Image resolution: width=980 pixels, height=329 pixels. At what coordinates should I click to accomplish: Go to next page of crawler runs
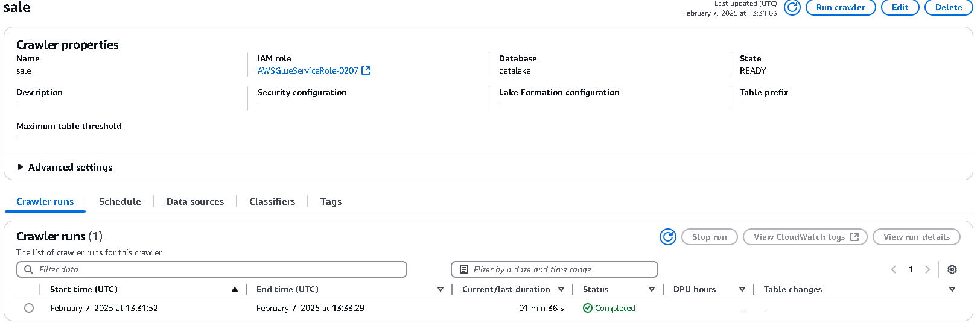927,269
